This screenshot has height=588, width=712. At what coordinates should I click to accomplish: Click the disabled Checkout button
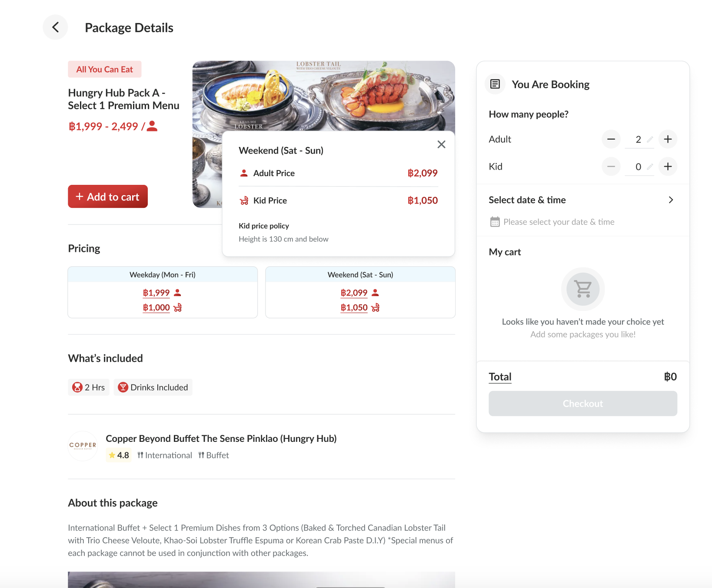pyautogui.click(x=582, y=404)
